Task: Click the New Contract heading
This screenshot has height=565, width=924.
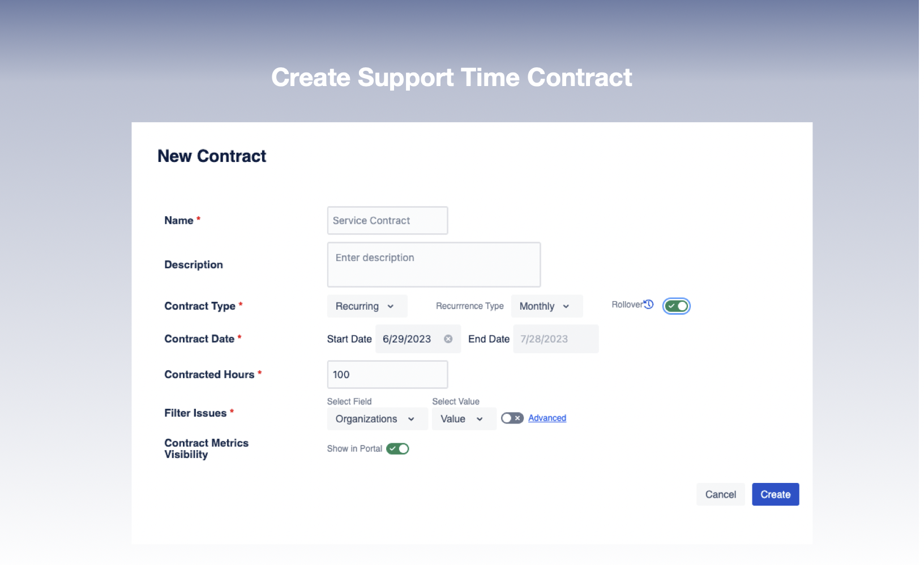Action: [212, 156]
